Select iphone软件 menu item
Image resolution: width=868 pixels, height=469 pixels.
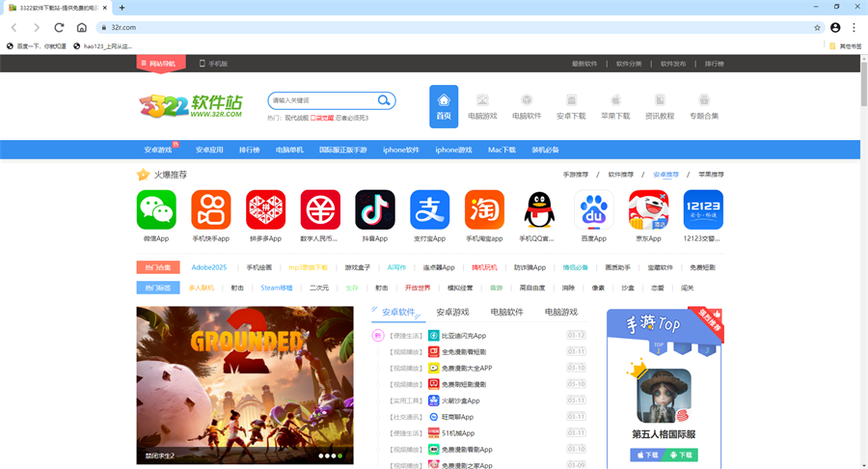tap(401, 150)
